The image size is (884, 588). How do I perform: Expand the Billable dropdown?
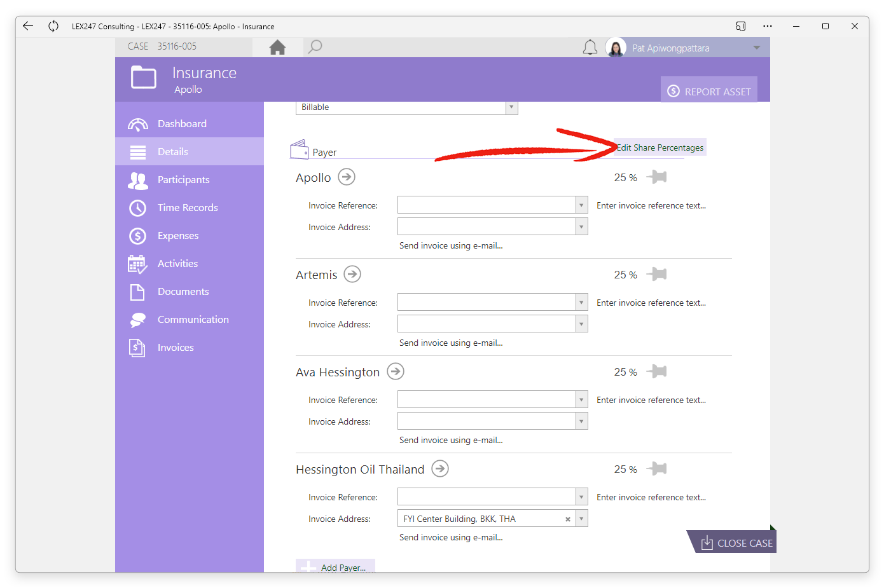[511, 107]
